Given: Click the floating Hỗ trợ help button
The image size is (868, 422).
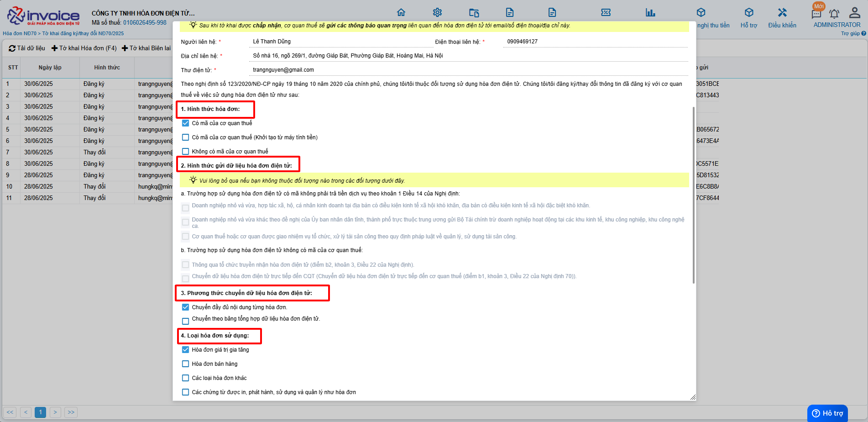Looking at the screenshot, I should point(827,413).
